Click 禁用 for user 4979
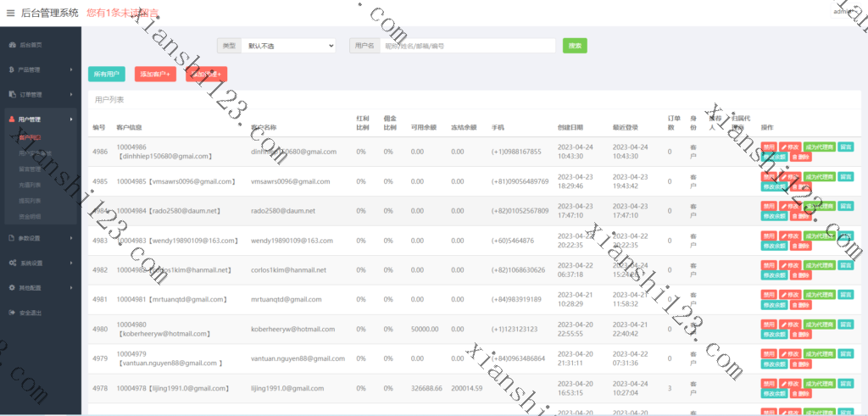868x416 pixels. pos(769,354)
